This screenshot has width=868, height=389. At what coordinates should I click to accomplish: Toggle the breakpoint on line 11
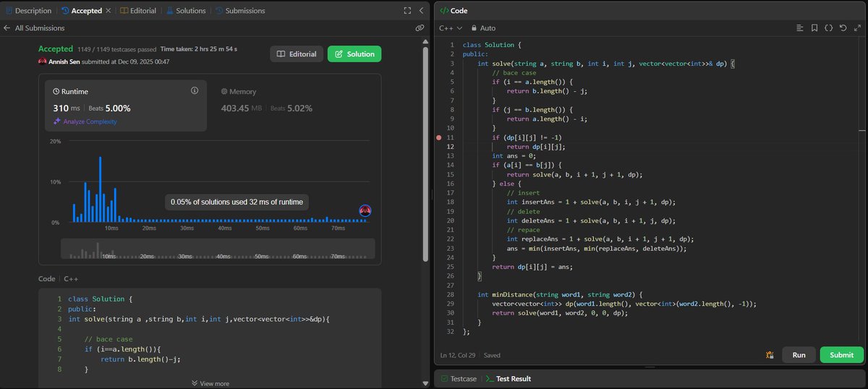[x=438, y=137]
